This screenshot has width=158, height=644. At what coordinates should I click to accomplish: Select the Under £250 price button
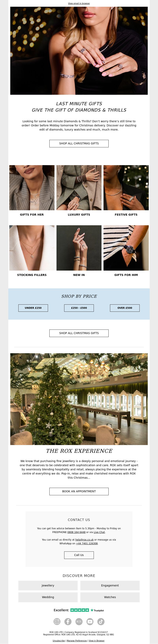(33, 308)
